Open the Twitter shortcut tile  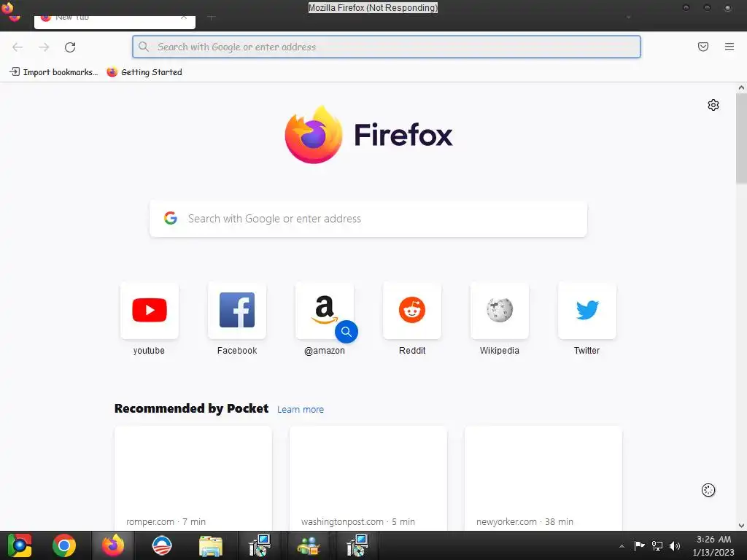click(587, 311)
